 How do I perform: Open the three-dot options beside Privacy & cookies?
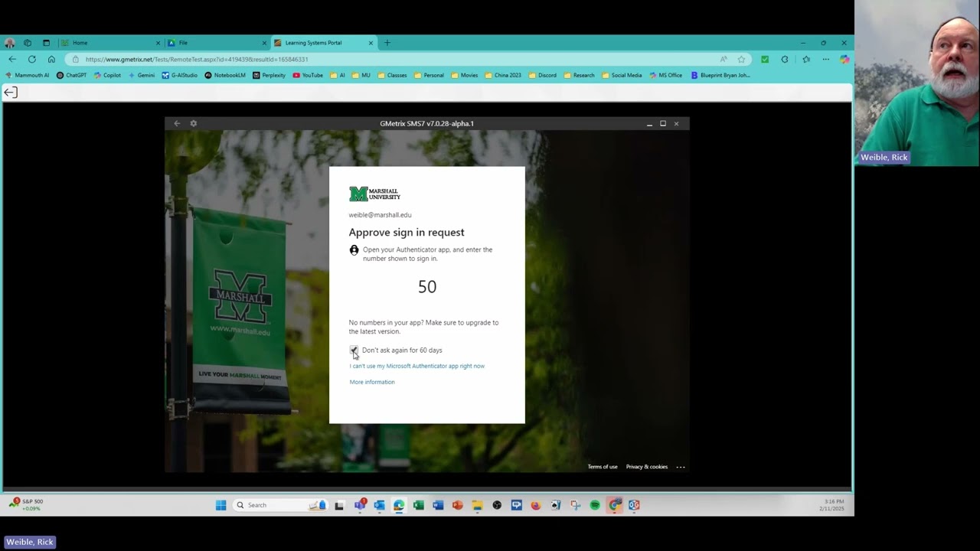coord(681,467)
